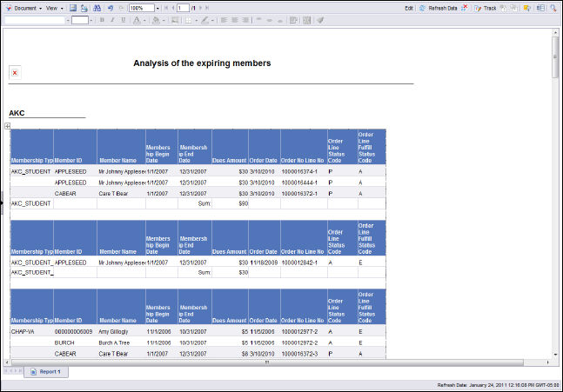Screen dimensions: 563x392
Task: Click the Refresh Data button
Action: tap(439, 7)
